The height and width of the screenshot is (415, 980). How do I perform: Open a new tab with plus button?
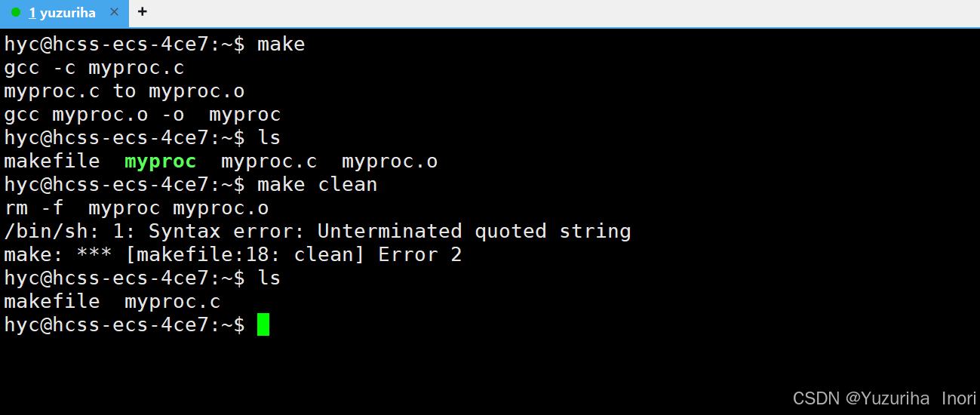click(x=143, y=12)
